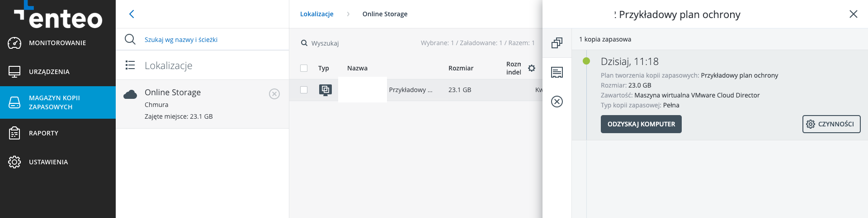The height and width of the screenshot is (218, 868).
Task: Click the ODZYSKAJ KOMPUTER button
Action: coord(641,124)
